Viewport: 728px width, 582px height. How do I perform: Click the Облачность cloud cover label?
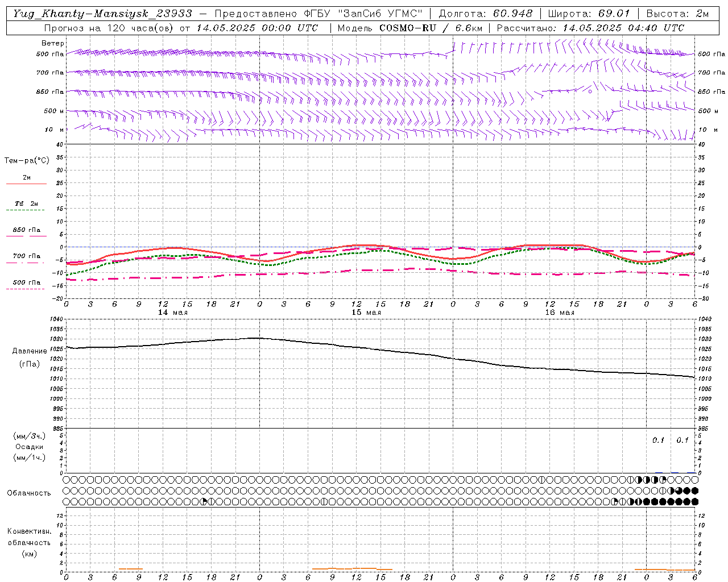pyautogui.click(x=29, y=493)
